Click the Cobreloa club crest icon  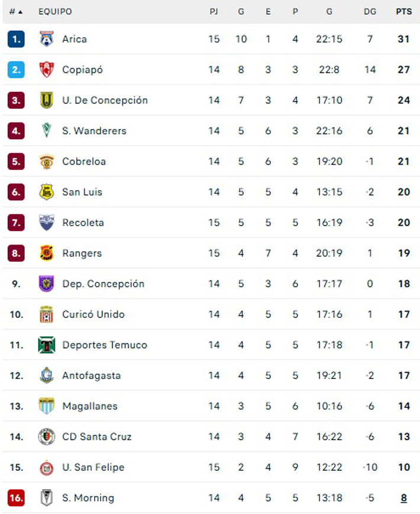46,162
